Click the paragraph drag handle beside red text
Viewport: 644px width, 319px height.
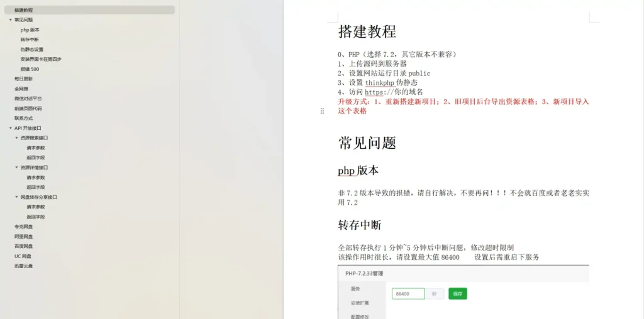coord(322,111)
